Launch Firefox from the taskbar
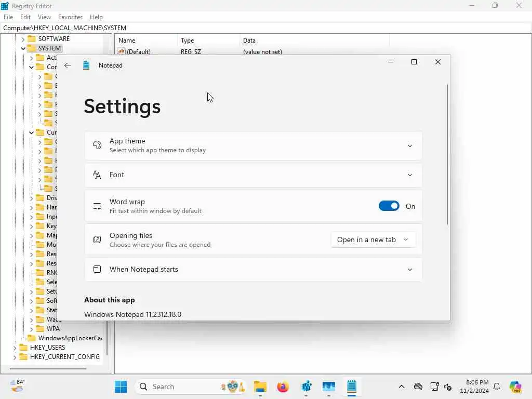 [283, 387]
